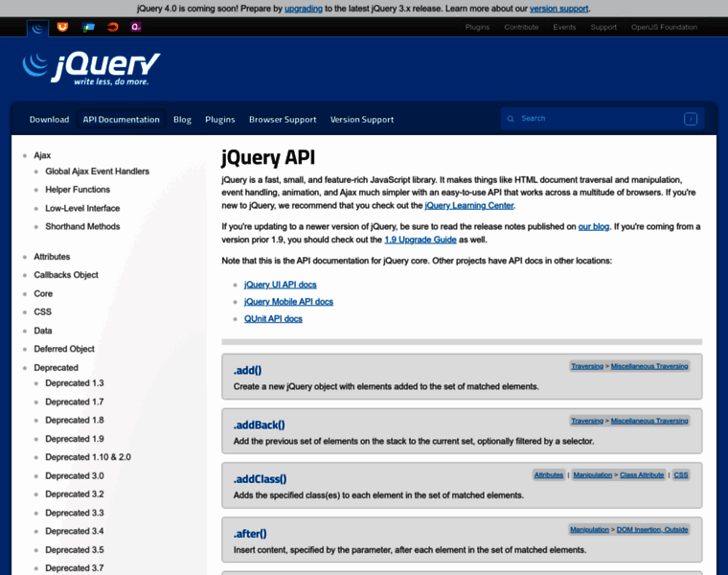728x575 pixels.
Task: Select Data category in sidebar
Action: click(x=43, y=331)
